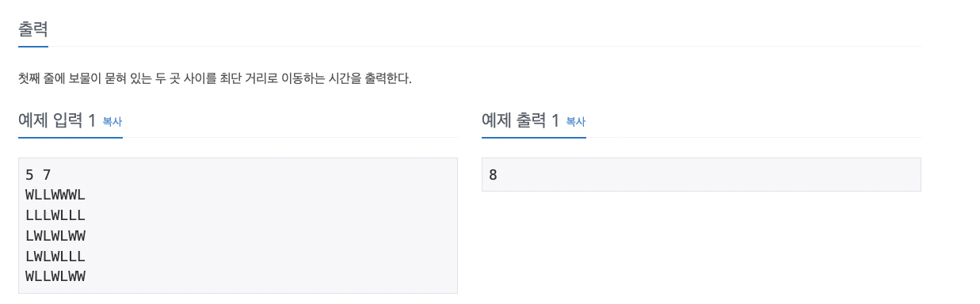Screen dimensions: 980x304
Task: Click the blue underline beneath 출력 heading
Action: click(33, 46)
